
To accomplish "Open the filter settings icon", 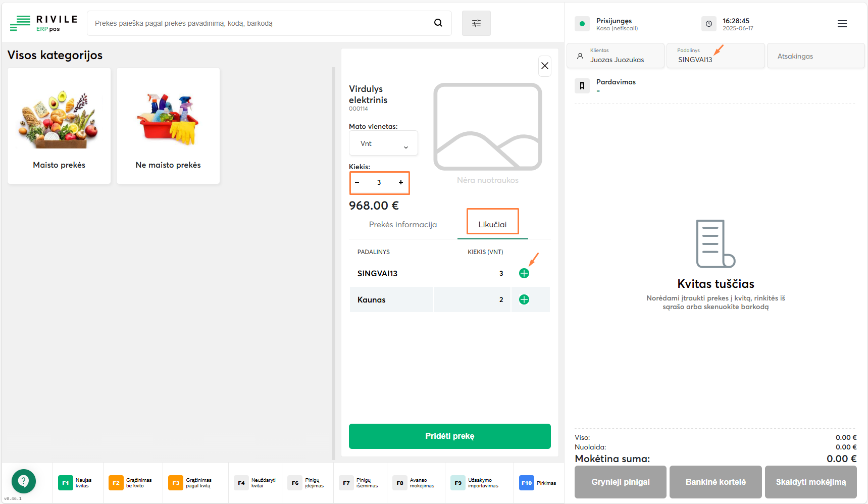I will [476, 23].
